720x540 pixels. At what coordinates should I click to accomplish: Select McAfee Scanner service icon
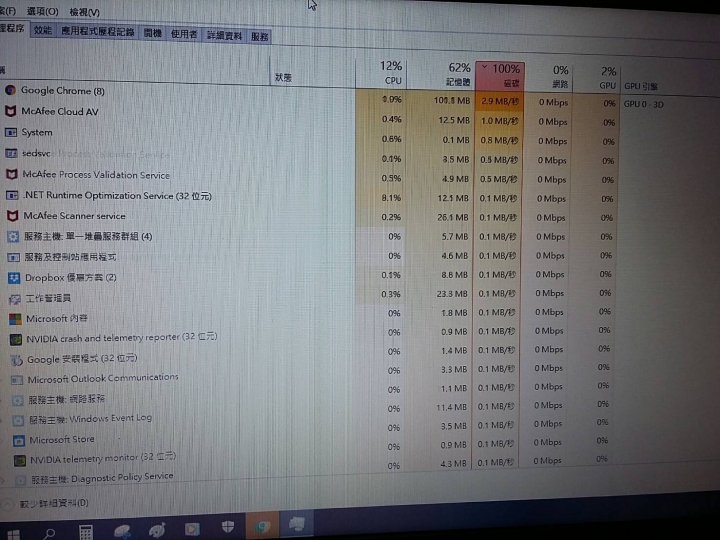click(12, 215)
